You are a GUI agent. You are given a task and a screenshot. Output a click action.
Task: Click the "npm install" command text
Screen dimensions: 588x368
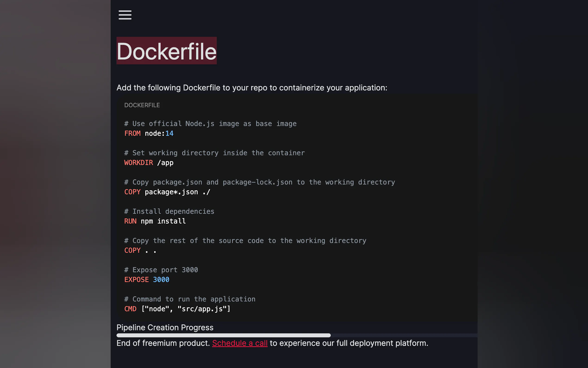pos(163,221)
